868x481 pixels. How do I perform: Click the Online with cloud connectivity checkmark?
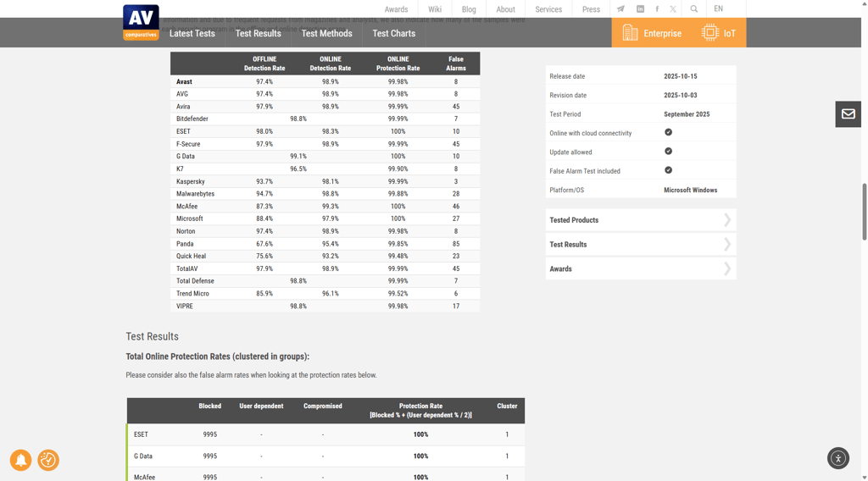click(x=668, y=132)
